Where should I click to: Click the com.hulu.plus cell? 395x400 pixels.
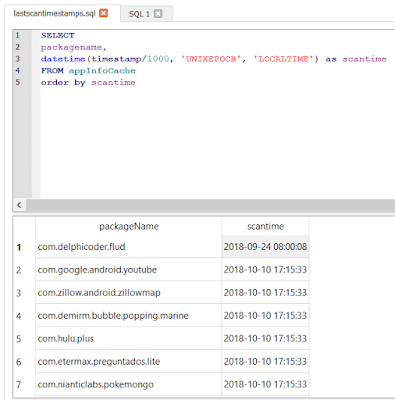tap(129, 339)
